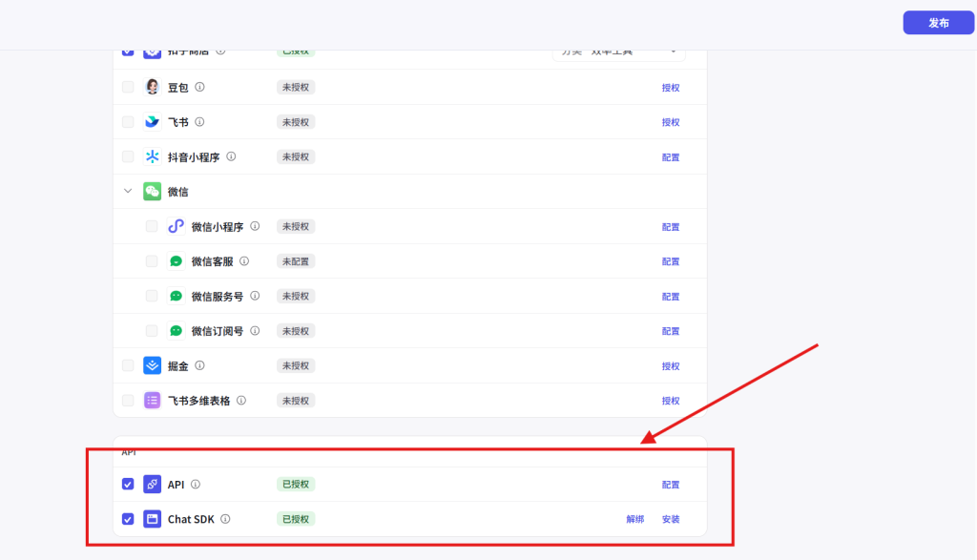
Task: Click the 微信服务号 green icon
Action: 176,296
